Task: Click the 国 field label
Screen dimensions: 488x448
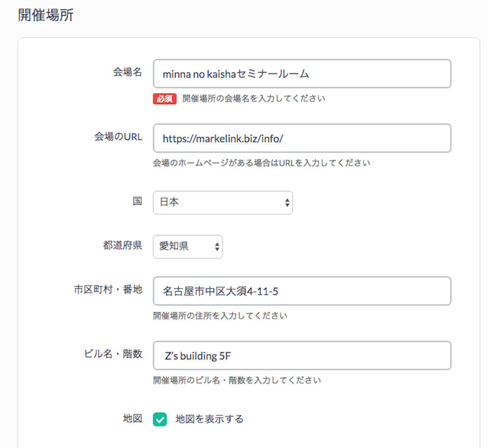Action: 137,201
